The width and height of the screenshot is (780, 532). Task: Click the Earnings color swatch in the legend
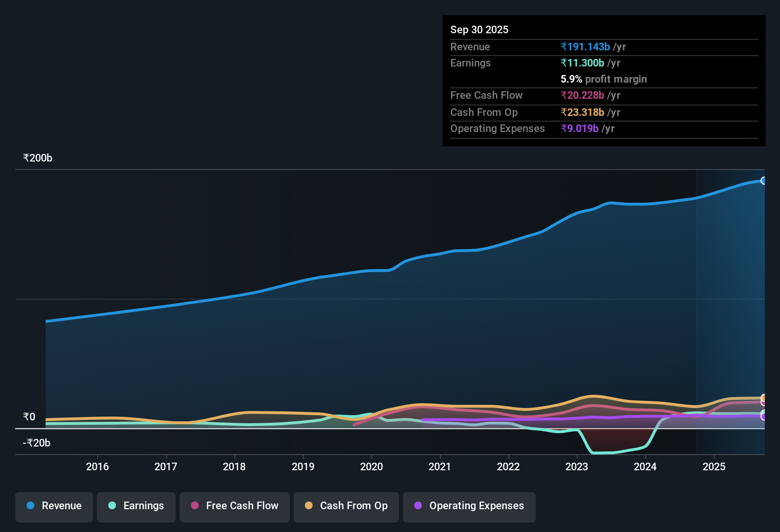112,506
